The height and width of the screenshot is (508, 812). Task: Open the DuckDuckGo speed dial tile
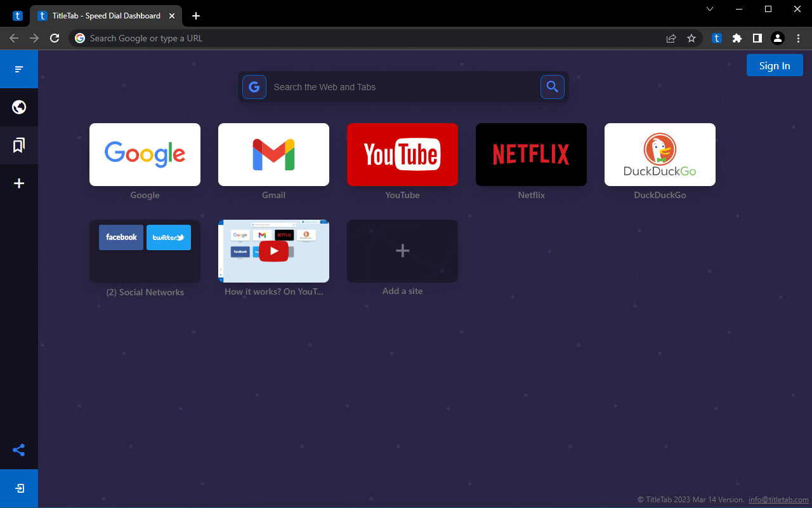(x=660, y=154)
